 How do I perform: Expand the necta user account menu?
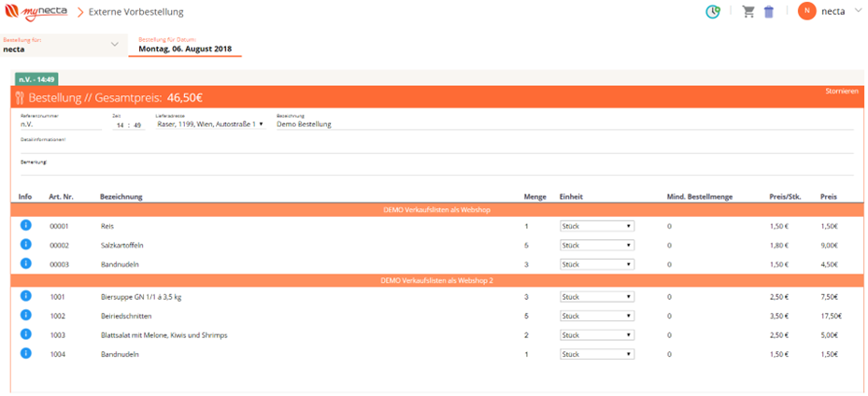click(x=858, y=11)
